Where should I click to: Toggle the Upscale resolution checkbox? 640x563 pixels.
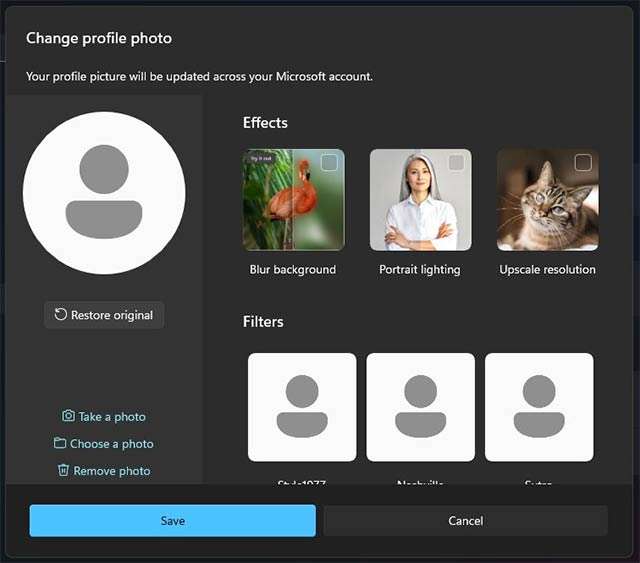[583, 162]
